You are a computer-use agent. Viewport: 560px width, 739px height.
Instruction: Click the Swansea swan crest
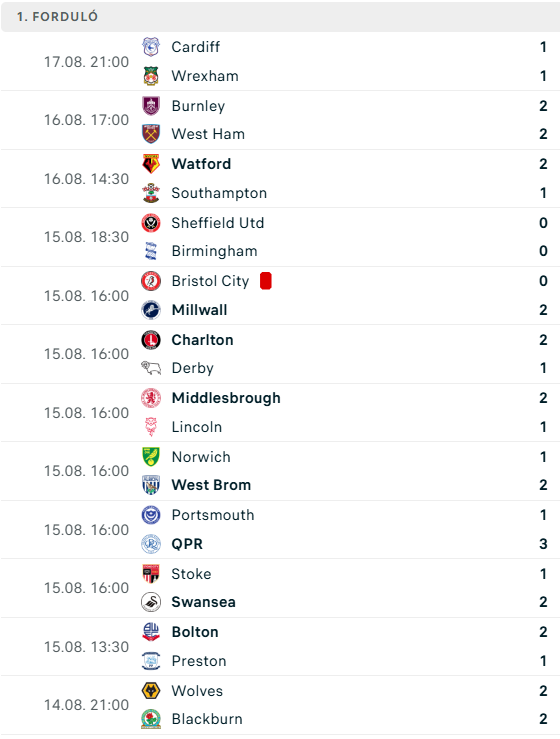pos(151,602)
